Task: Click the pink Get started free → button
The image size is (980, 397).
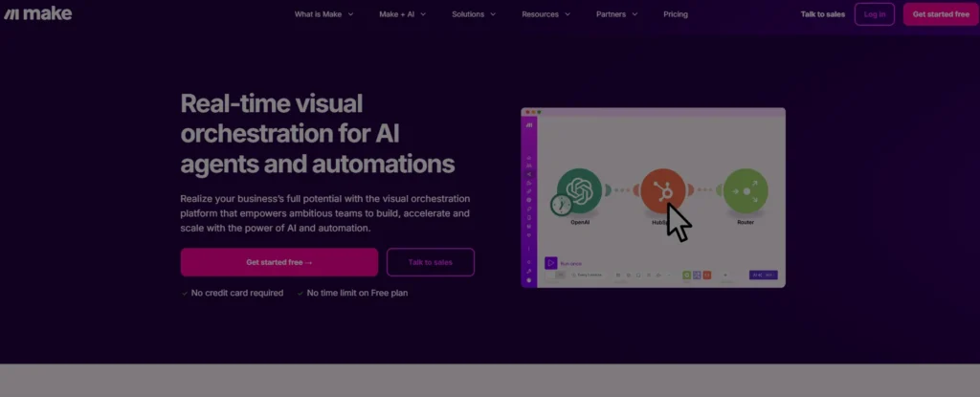Action: click(x=279, y=262)
